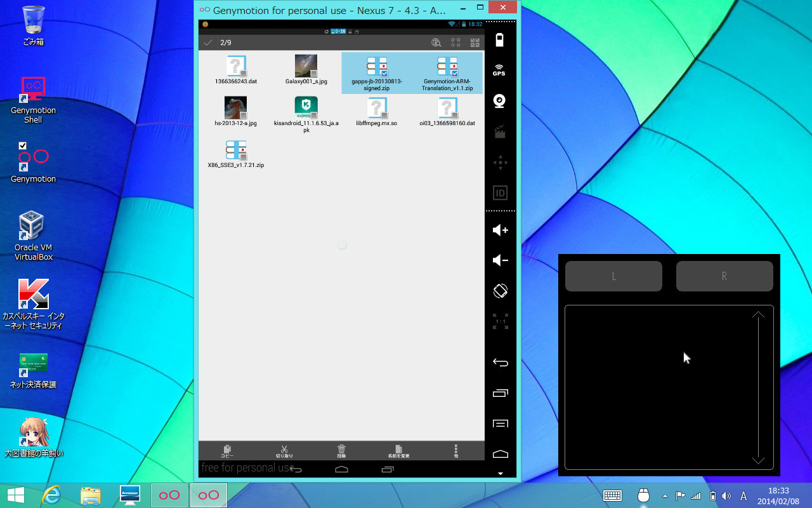
Task: Tap the select all checkboxes icon
Action: point(475,43)
